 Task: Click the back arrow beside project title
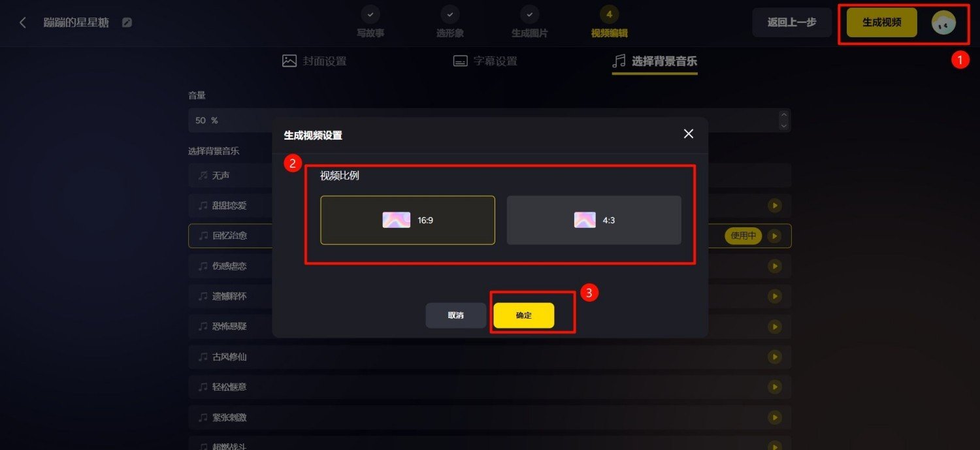coord(23,22)
